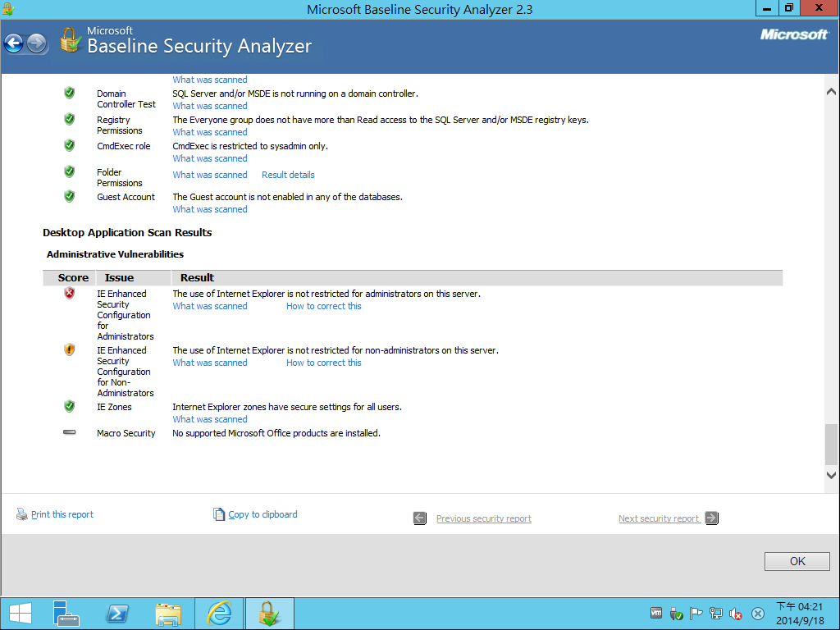Click the padlock Baseline Security Analyzer logo
Screen dimensions: 840x630
point(71,40)
